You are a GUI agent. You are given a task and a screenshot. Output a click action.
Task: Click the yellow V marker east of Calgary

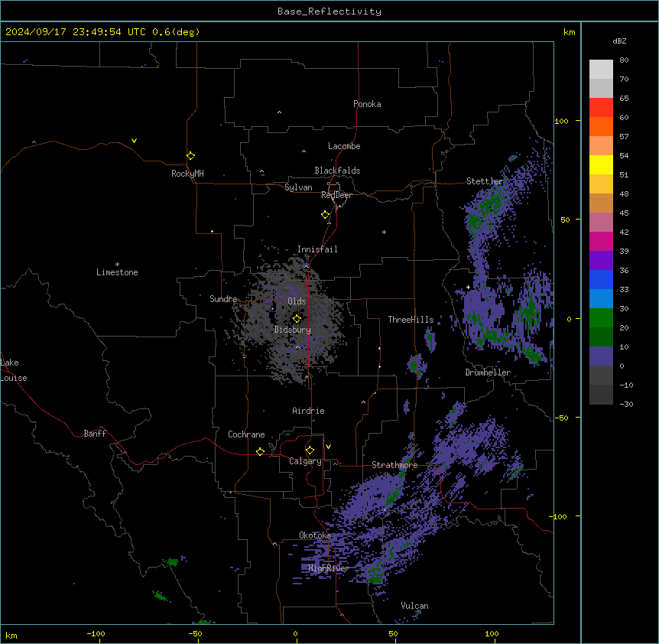click(328, 447)
